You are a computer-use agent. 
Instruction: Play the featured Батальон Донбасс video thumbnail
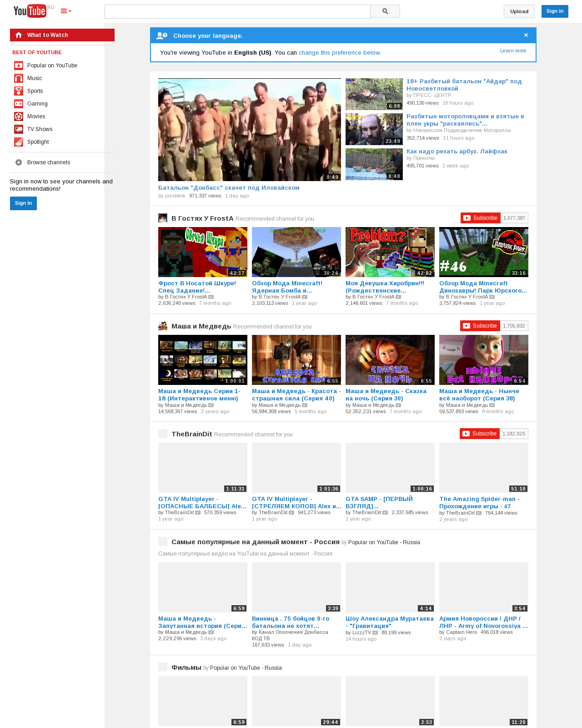coord(250,130)
